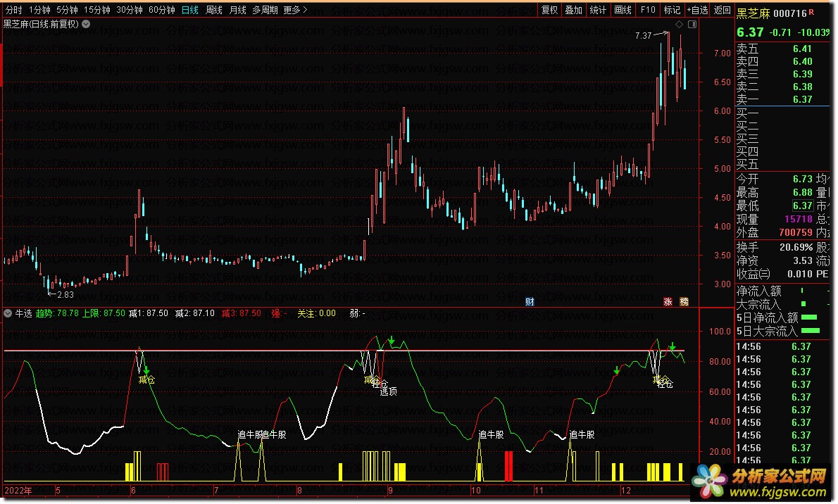Open the 统计 statistics button
The width and height of the screenshot is (838, 504).
(x=598, y=10)
